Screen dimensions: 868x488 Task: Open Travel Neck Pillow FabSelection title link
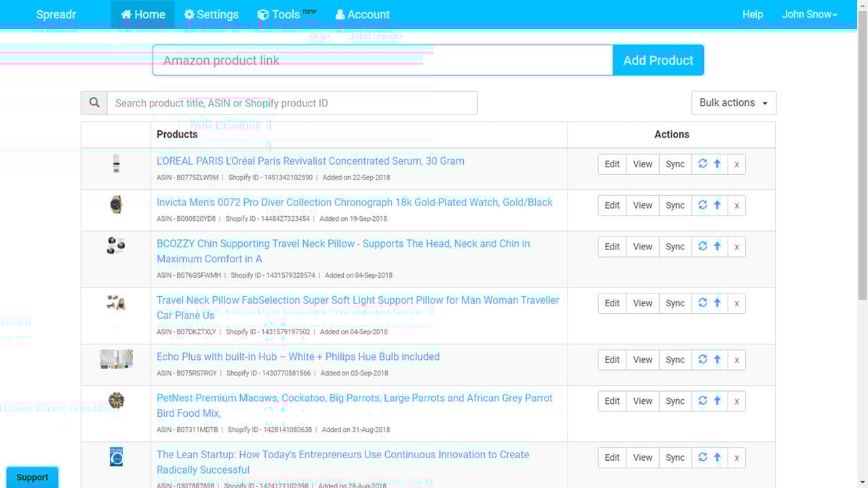[358, 308]
